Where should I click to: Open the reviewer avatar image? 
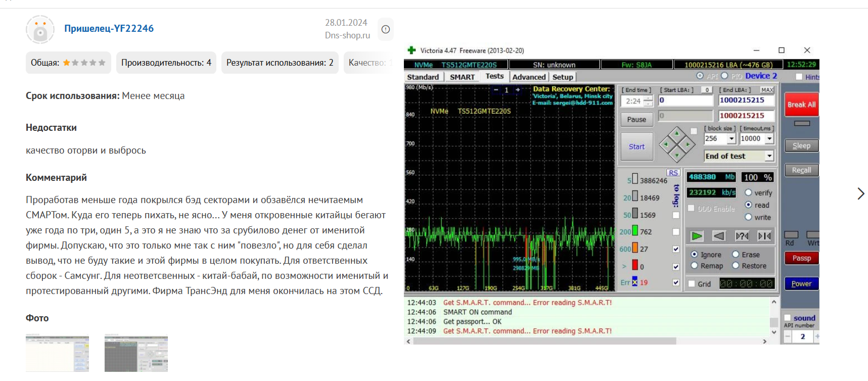tap(40, 29)
